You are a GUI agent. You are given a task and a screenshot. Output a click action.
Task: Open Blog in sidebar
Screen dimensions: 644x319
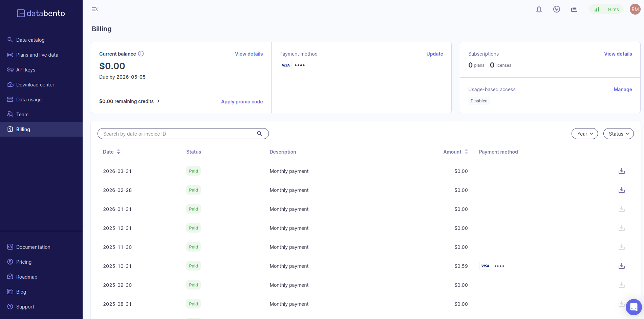[41, 292]
